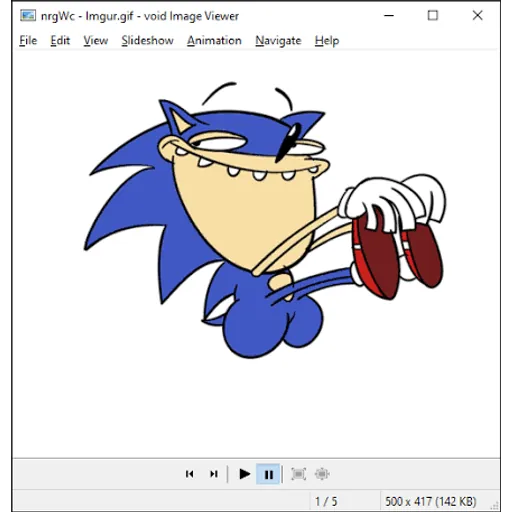This screenshot has width=512, height=512.
Task: Open the Edit menu
Action: point(60,41)
